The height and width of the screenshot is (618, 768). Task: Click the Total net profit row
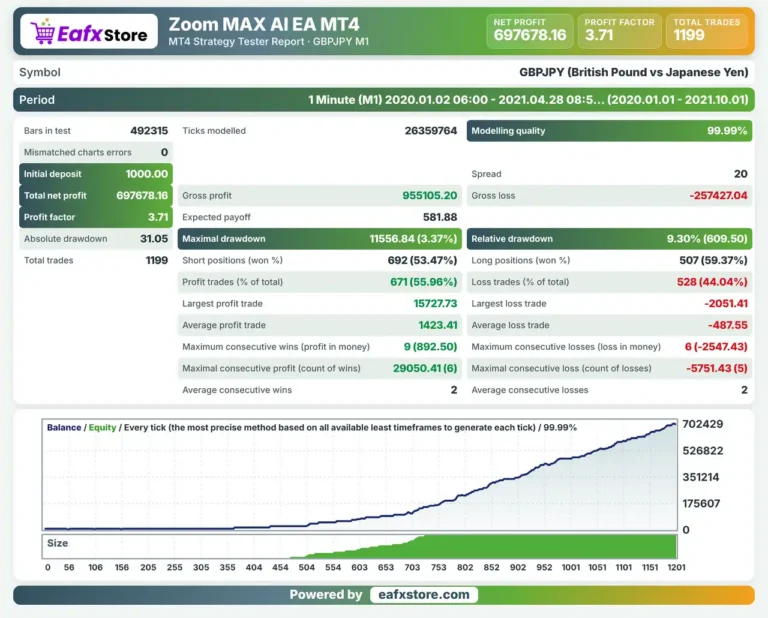96,195
